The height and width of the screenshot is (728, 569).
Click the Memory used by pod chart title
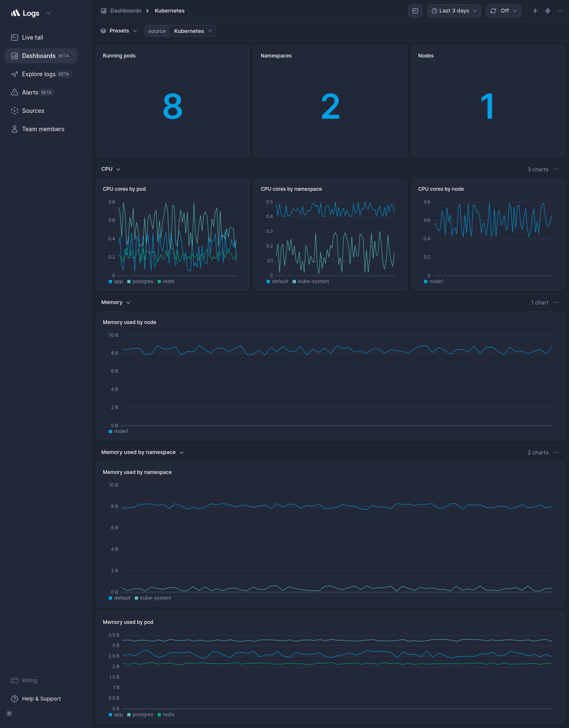click(x=128, y=622)
